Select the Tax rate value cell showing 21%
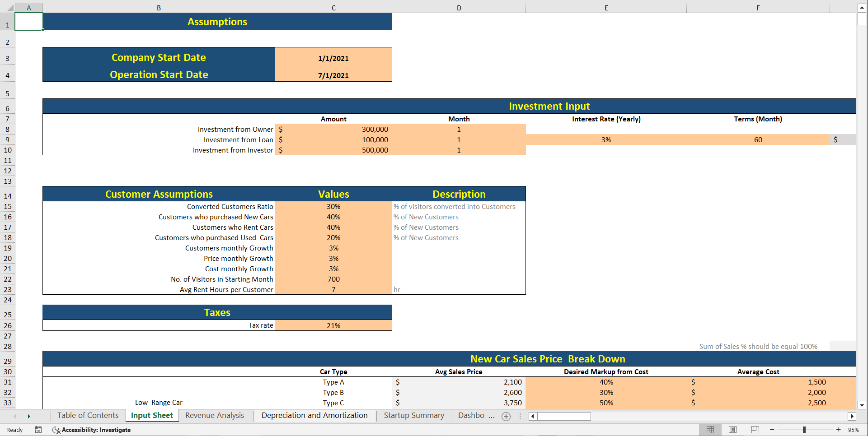 point(333,325)
